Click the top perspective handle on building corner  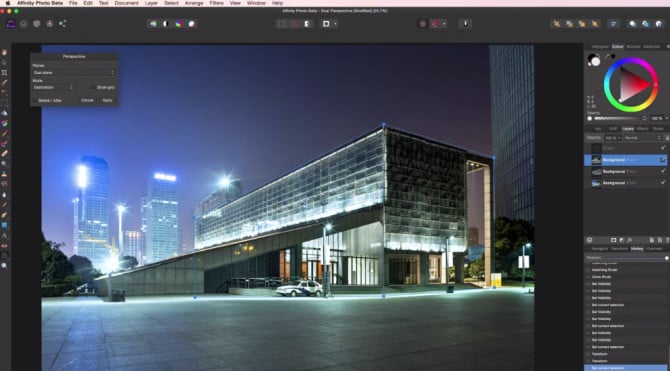pyautogui.click(x=384, y=125)
